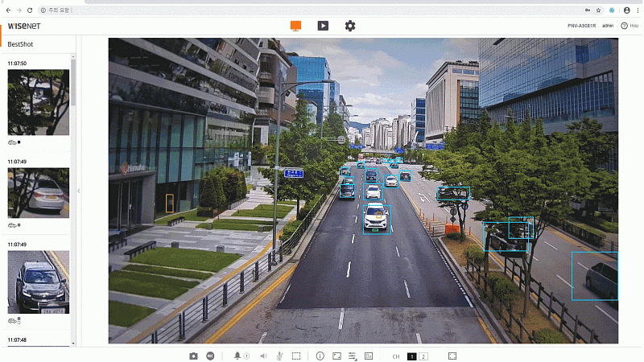Screen dimensions: 644x362
Task: Click the profile access info icon
Action: (x=369, y=356)
